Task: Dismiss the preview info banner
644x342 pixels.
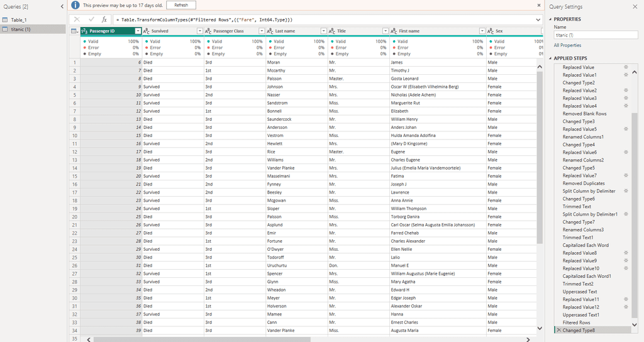Action: (539, 5)
